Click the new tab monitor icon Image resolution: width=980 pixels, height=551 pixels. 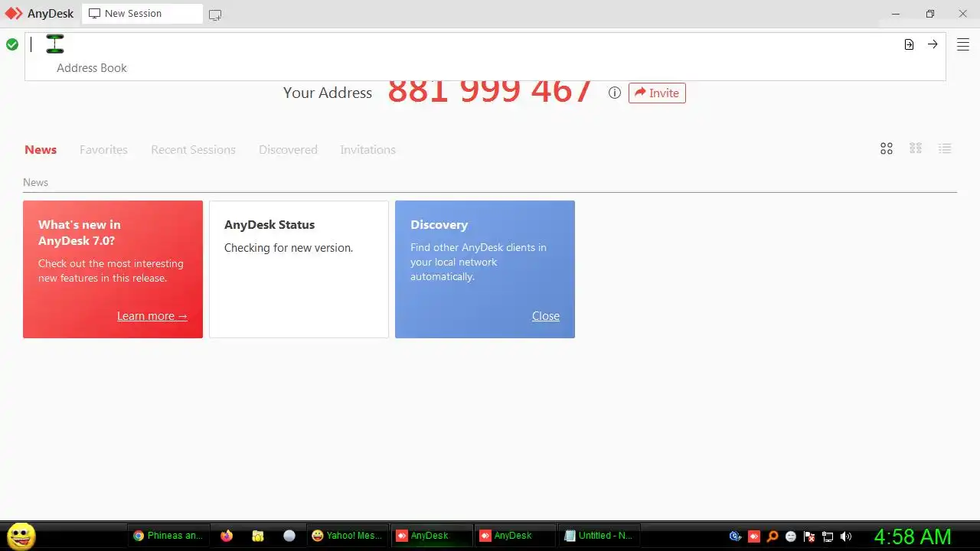(x=215, y=15)
